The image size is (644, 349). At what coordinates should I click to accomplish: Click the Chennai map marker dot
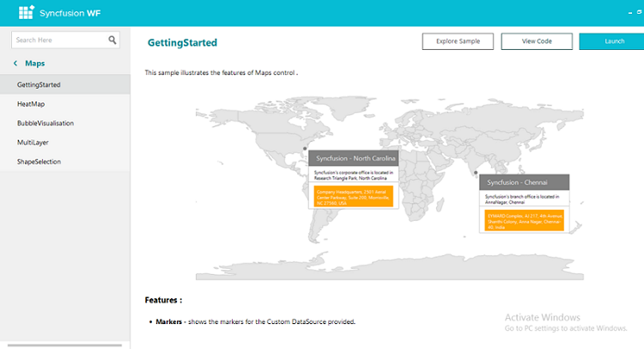click(476, 173)
